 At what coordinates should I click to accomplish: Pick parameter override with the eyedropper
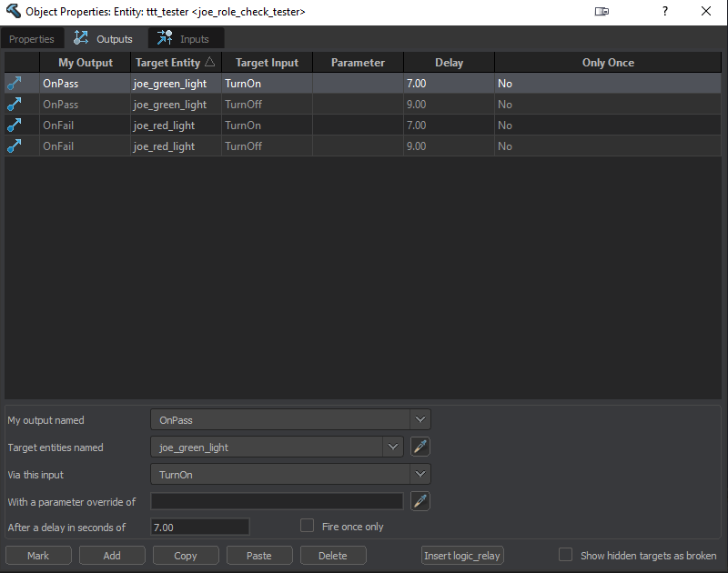[x=420, y=501]
